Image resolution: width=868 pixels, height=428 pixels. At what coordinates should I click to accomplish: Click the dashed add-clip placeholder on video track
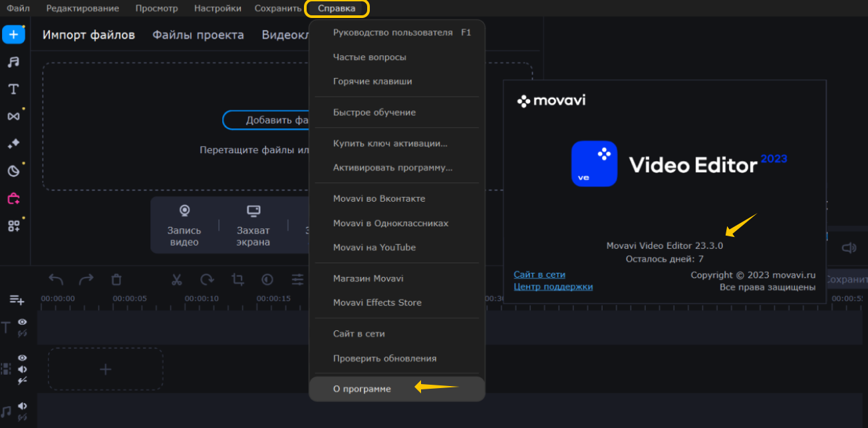pyautogui.click(x=105, y=369)
